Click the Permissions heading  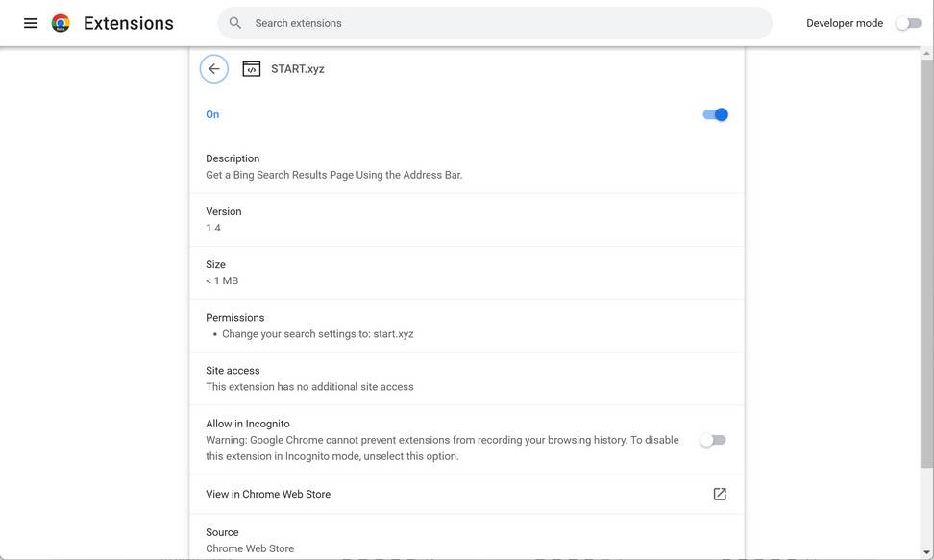point(235,318)
